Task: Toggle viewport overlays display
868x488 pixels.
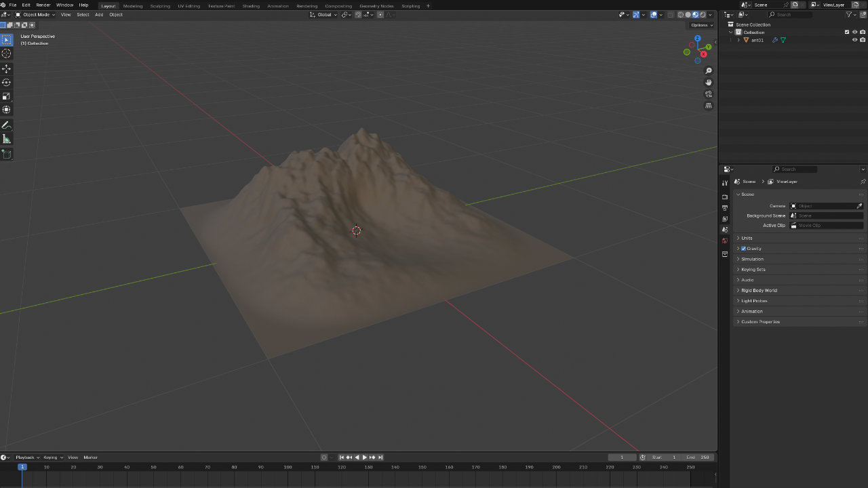Action: pyautogui.click(x=654, y=15)
